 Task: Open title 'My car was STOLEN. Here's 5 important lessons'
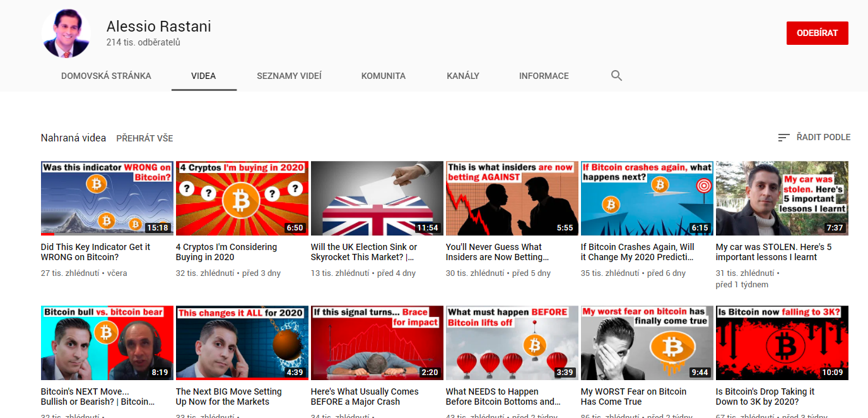coord(774,252)
